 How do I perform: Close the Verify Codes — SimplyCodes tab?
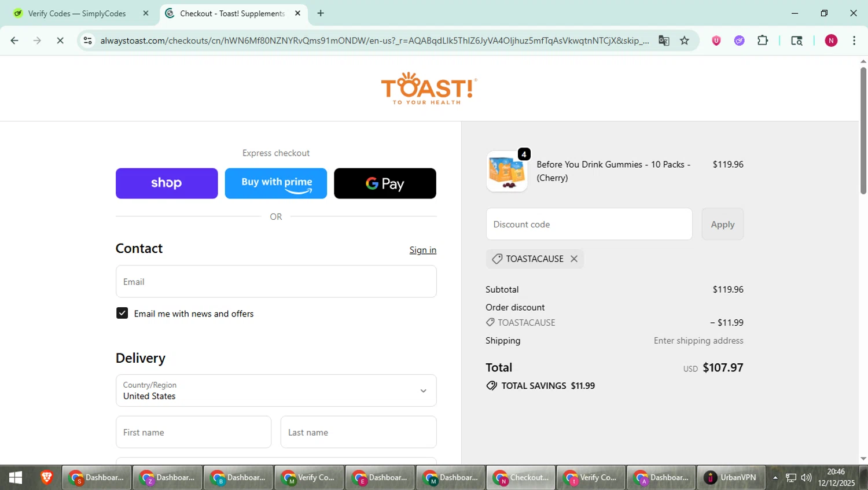(146, 13)
